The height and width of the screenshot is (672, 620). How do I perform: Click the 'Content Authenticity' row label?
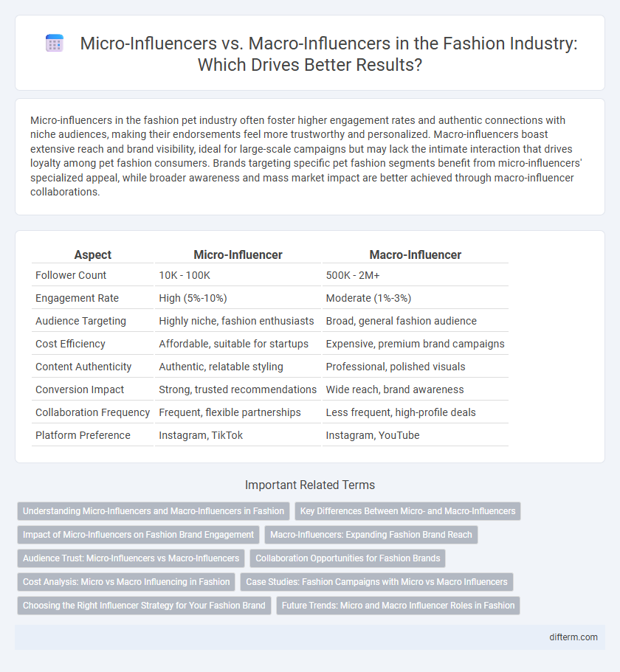coord(83,367)
